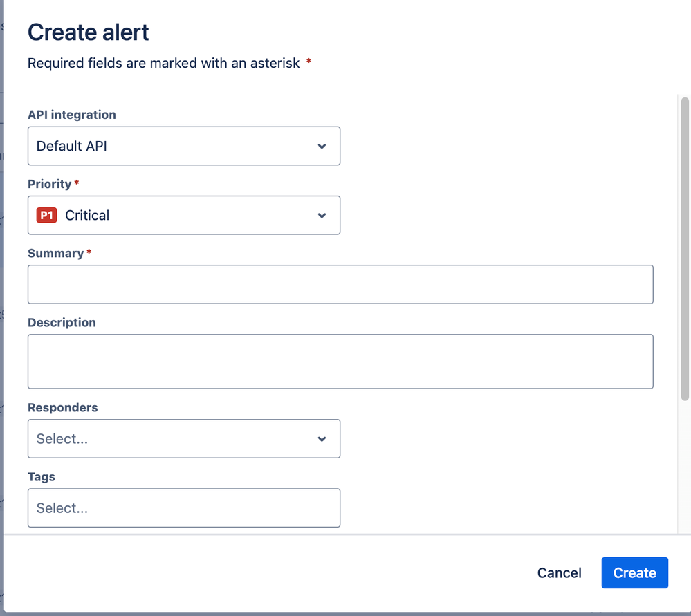This screenshot has width=691, height=616.
Task: Select the Summary text field
Action: click(x=340, y=284)
